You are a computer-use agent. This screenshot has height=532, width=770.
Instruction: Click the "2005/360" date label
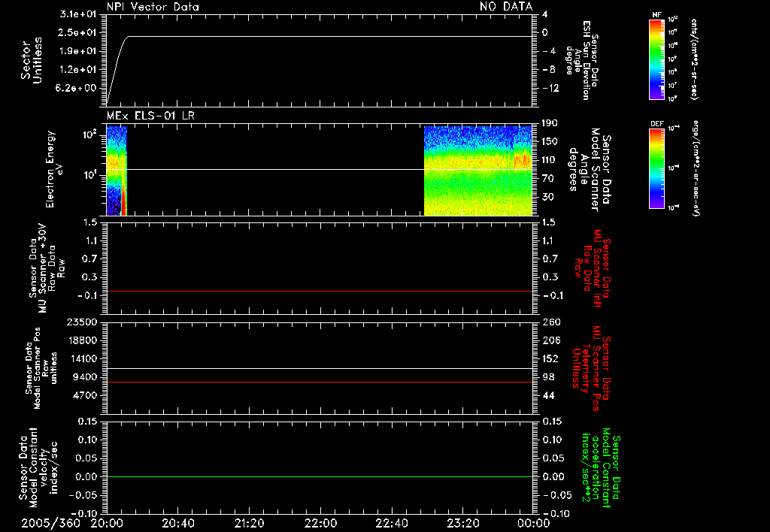click(50, 523)
